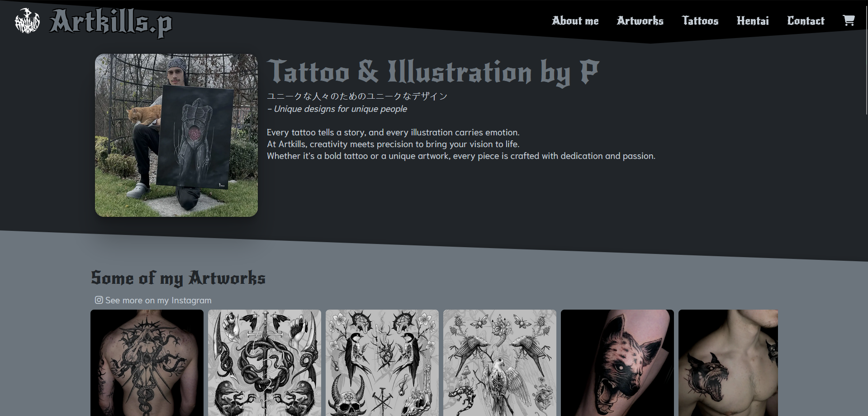Open the Contact page link

point(806,21)
